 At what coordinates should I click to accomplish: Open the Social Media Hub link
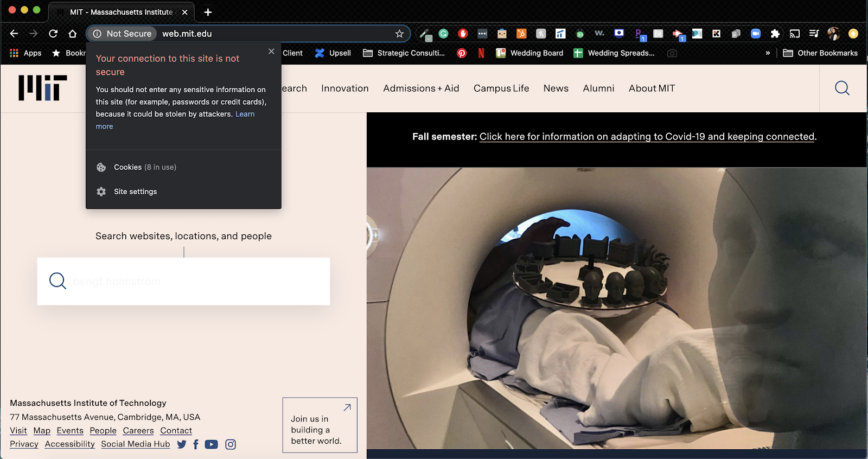point(136,444)
